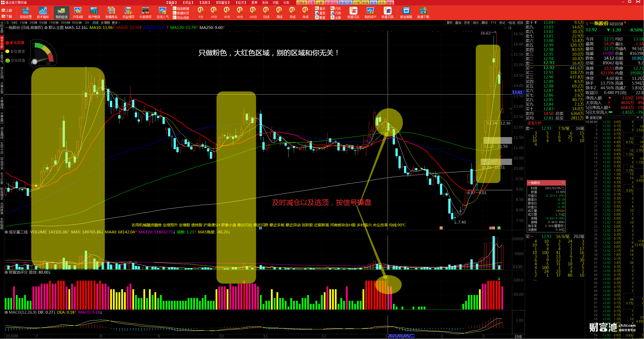Toggle the panel layout square next to 分时
The width and height of the screenshot is (644, 339).
click(x=7, y=23)
